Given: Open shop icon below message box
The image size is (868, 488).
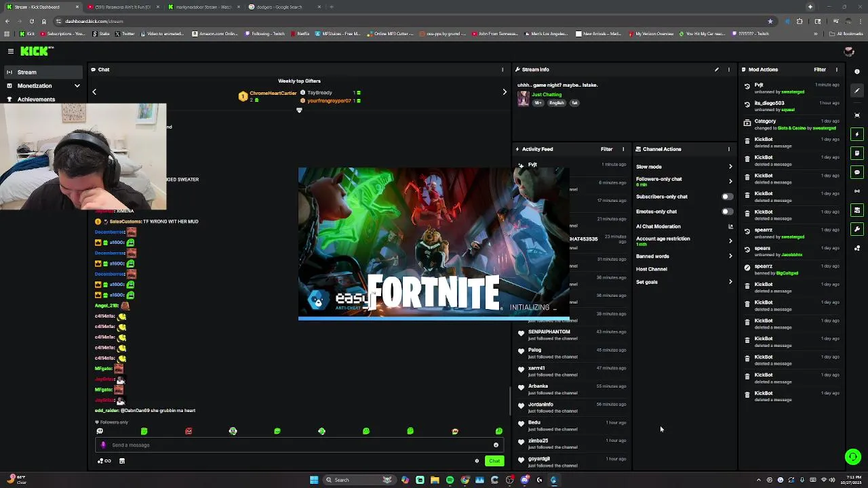Looking at the screenshot, I should click(x=122, y=461).
